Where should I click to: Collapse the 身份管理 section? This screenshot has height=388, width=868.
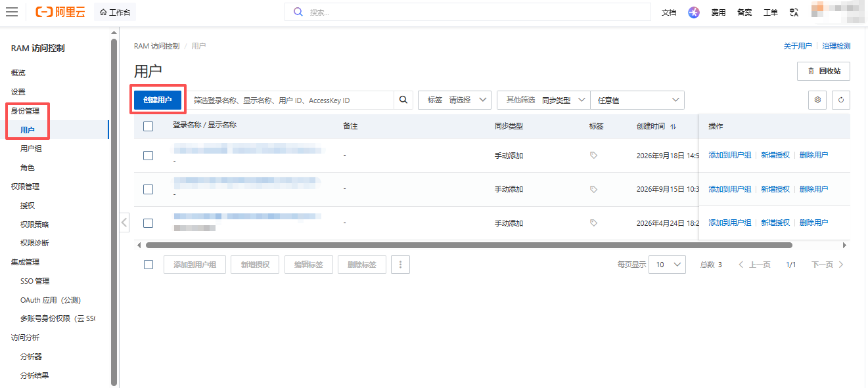click(x=25, y=111)
